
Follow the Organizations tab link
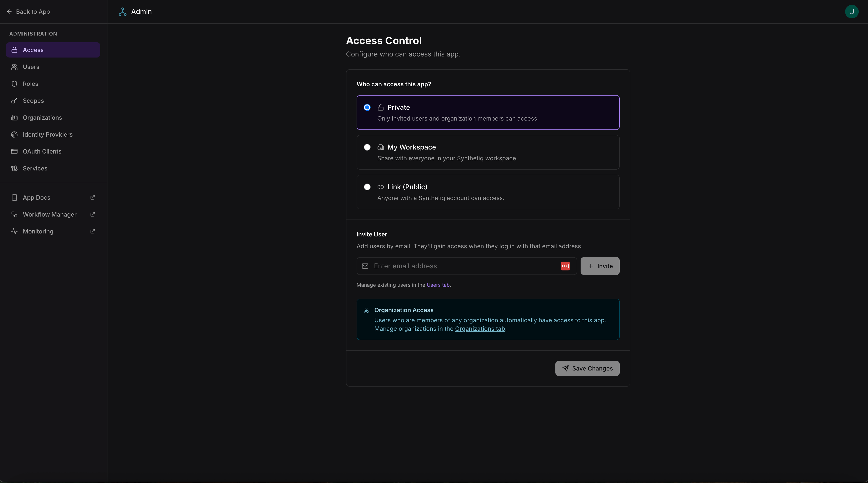click(480, 329)
